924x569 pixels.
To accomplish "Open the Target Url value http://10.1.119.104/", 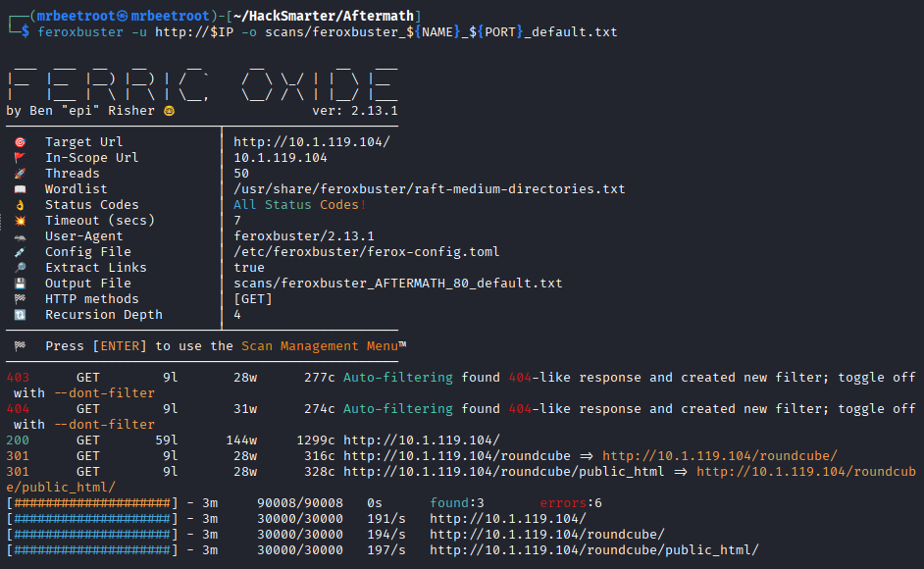I will click(x=312, y=142).
